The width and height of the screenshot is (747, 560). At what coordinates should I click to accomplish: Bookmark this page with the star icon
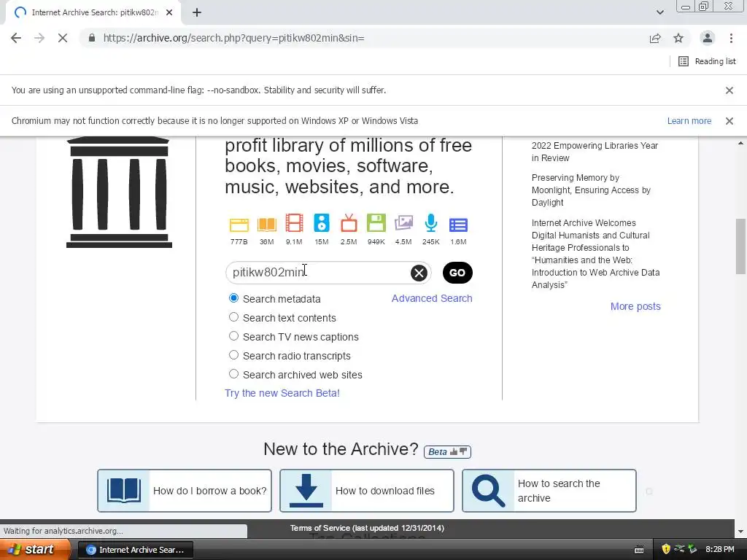[678, 38]
